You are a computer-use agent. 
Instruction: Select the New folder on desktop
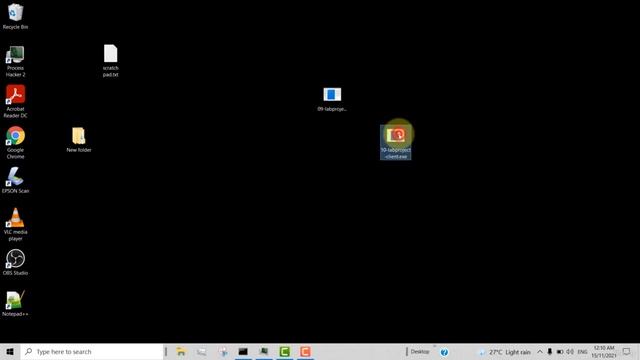79,140
